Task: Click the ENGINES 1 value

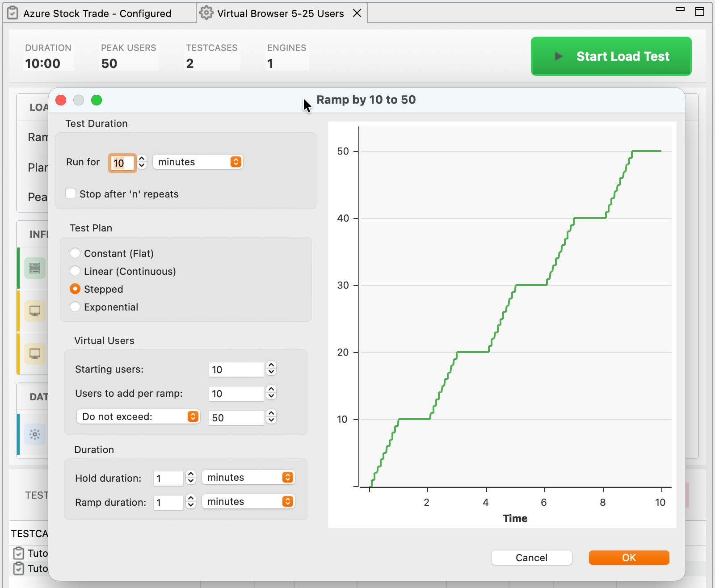Action: (x=270, y=63)
